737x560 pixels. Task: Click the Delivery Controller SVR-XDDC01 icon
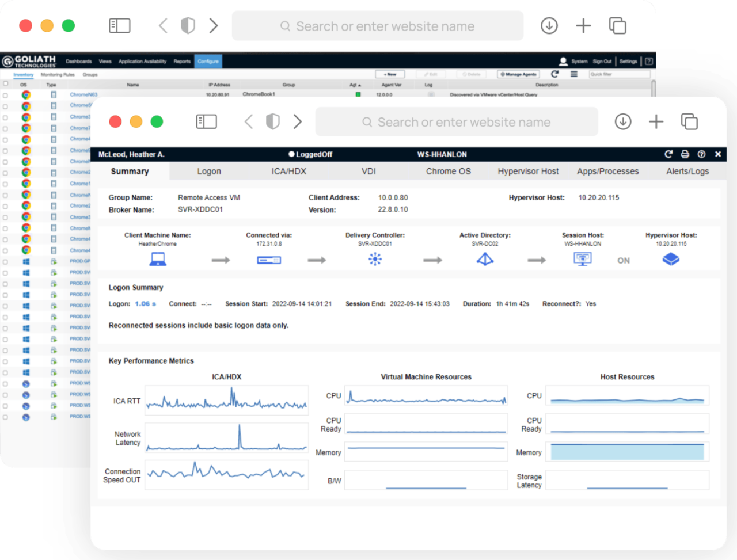(374, 259)
